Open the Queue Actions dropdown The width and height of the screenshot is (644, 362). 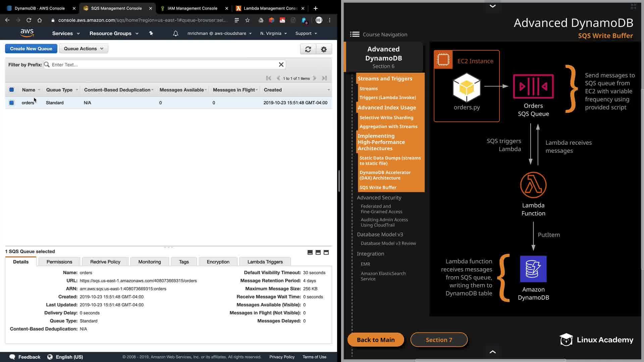[84, 49]
